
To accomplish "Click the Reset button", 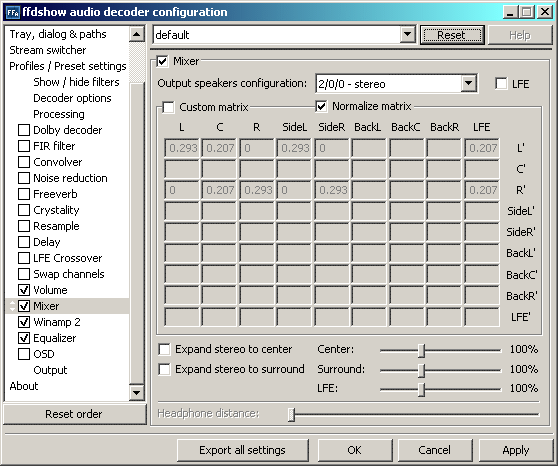I will coord(452,35).
